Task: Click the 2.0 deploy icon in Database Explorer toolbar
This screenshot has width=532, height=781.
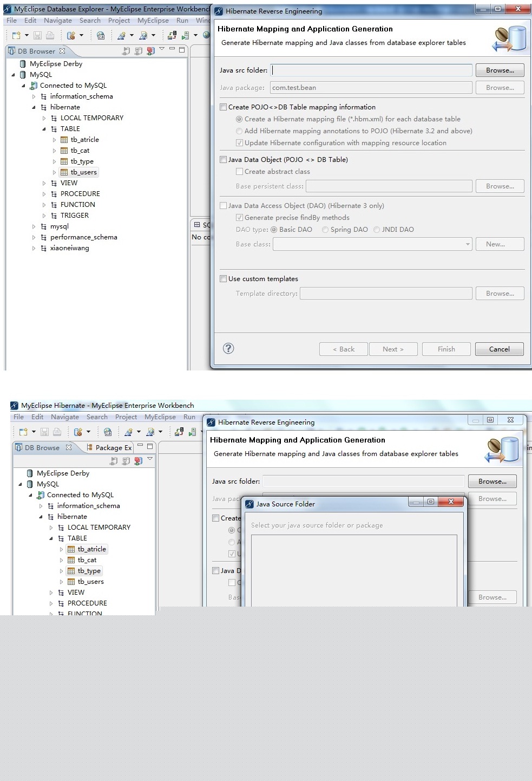Action: pyautogui.click(x=101, y=36)
